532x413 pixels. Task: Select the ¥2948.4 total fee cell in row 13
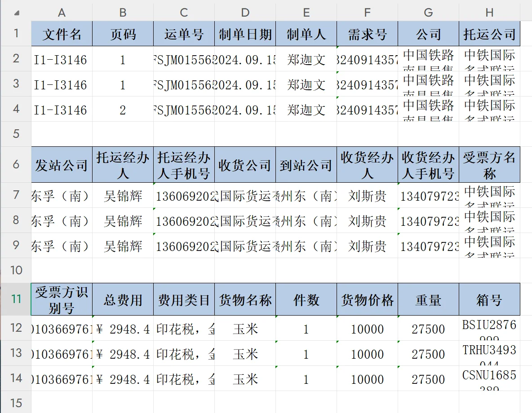point(123,353)
